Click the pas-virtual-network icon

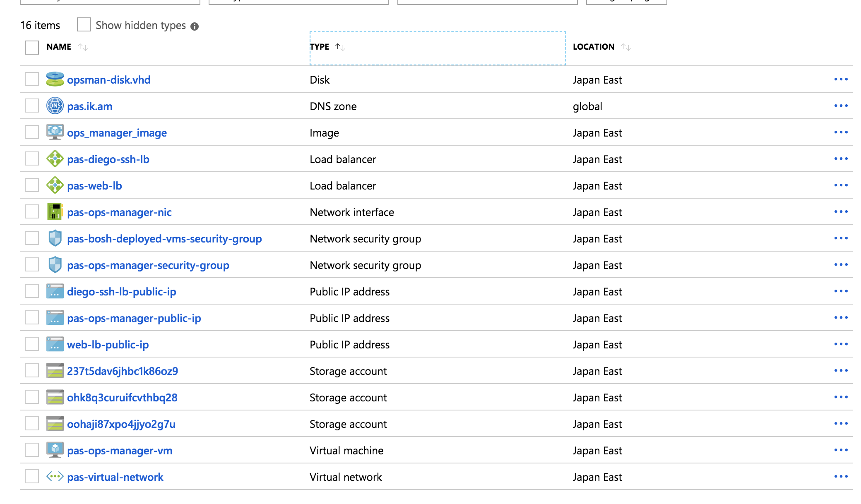tap(55, 477)
